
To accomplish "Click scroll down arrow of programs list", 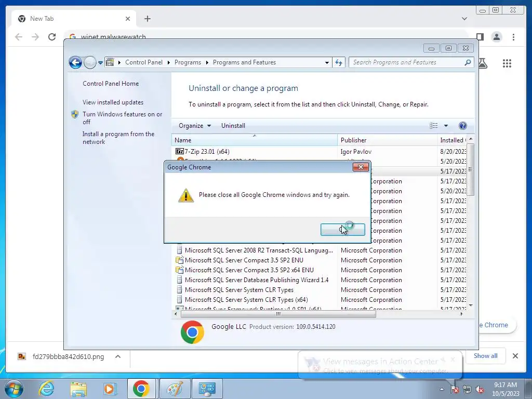I will coord(471,305).
